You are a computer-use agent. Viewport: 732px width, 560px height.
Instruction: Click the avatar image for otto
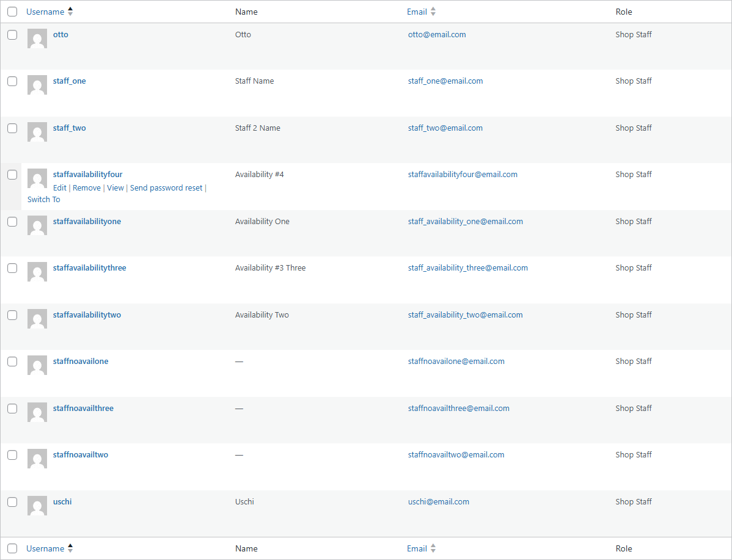tap(37, 38)
